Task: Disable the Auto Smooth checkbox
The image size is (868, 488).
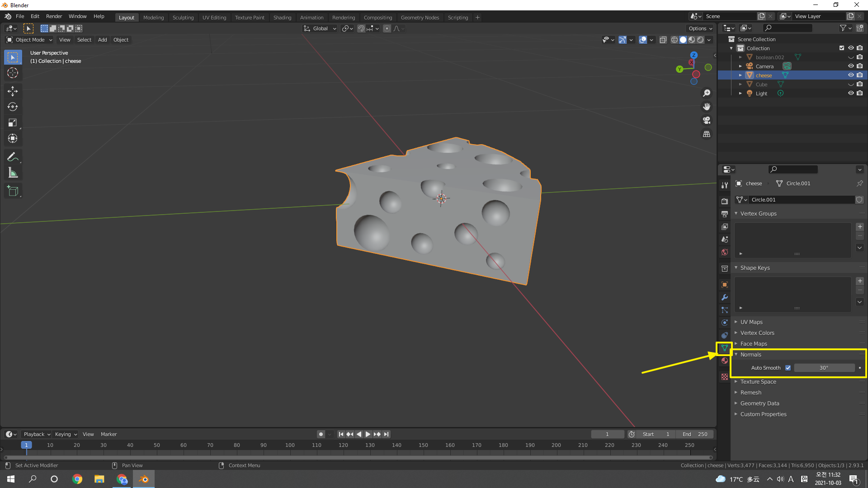Action: pyautogui.click(x=788, y=368)
